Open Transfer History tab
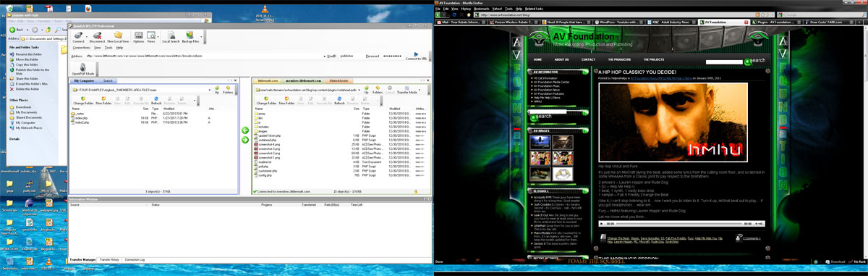This screenshot has width=868, height=276. click(110, 259)
